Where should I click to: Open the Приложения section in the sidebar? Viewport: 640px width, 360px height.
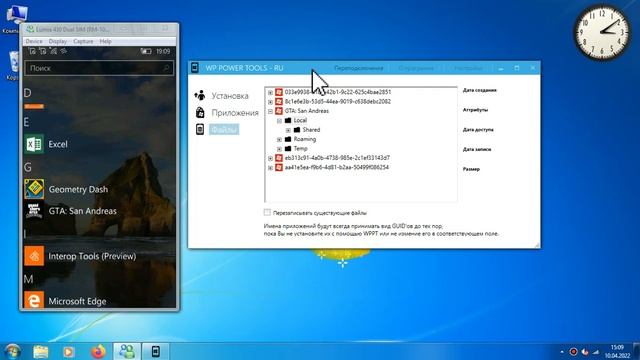235,113
